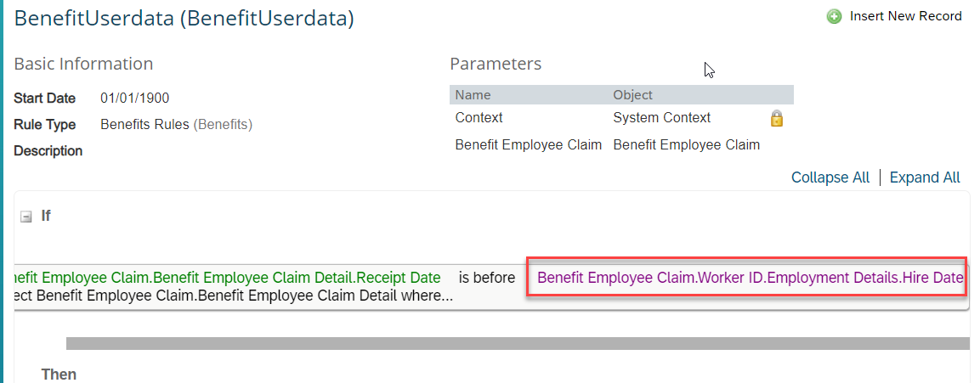Image resolution: width=980 pixels, height=383 pixels.
Task: Click Expand All link
Action: 925,177
